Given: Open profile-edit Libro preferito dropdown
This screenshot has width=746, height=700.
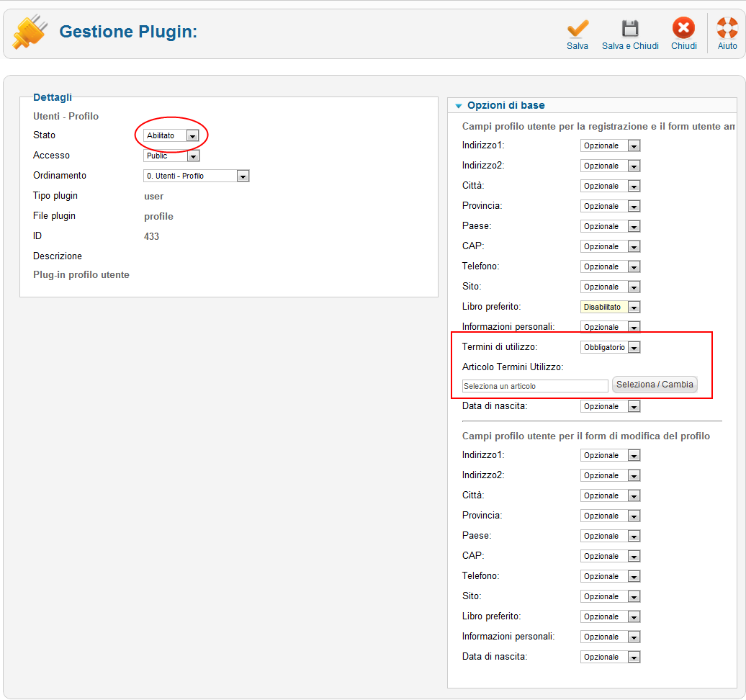Looking at the screenshot, I should coord(610,616).
